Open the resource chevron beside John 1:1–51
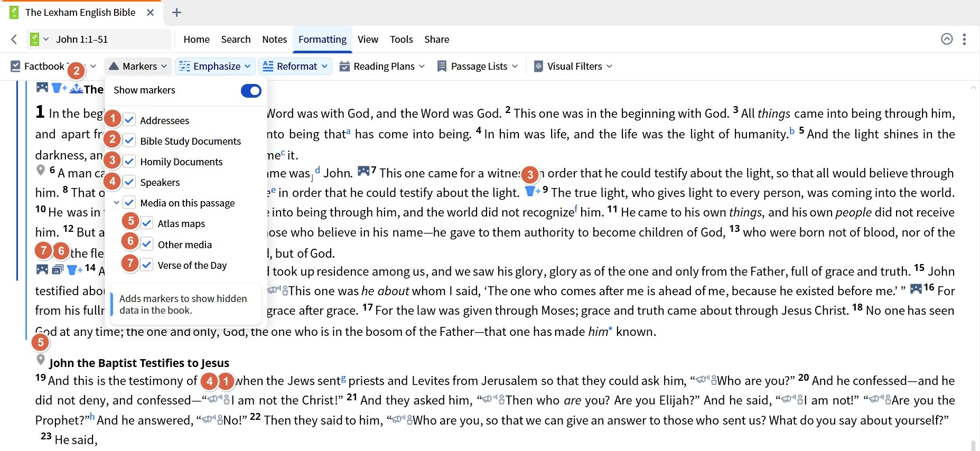The height and width of the screenshot is (451, 980). click(x=46, y=39)
